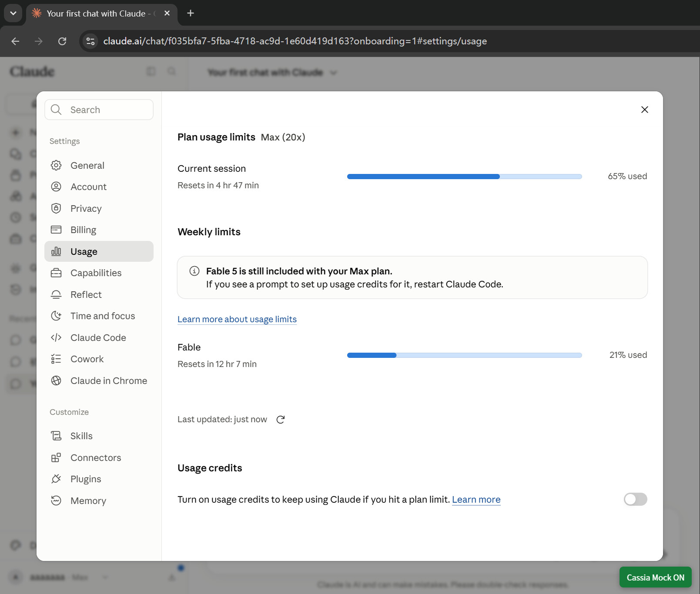700x594 pixels.
Task: Open the Memory customize section
Action: [x=99, y=501]
